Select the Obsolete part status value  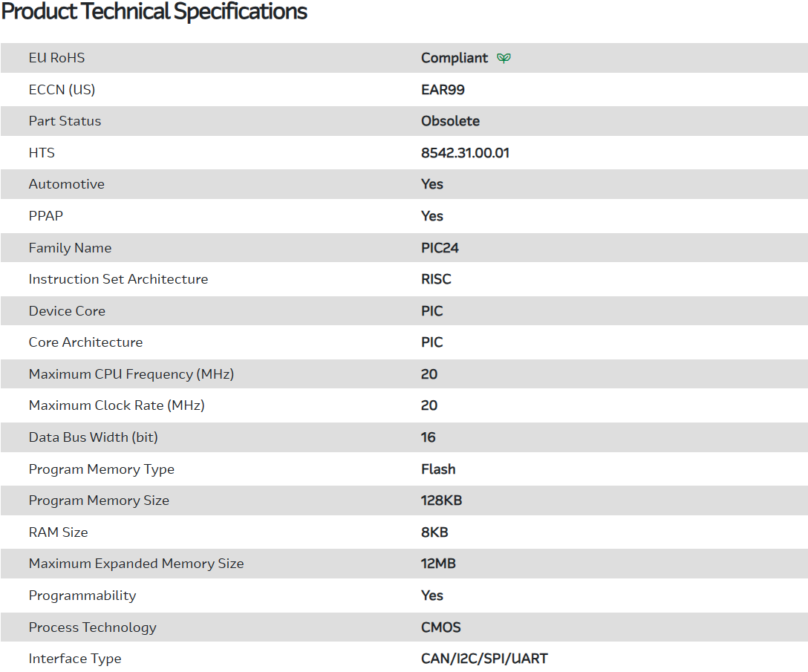click(x=450, y=121)
